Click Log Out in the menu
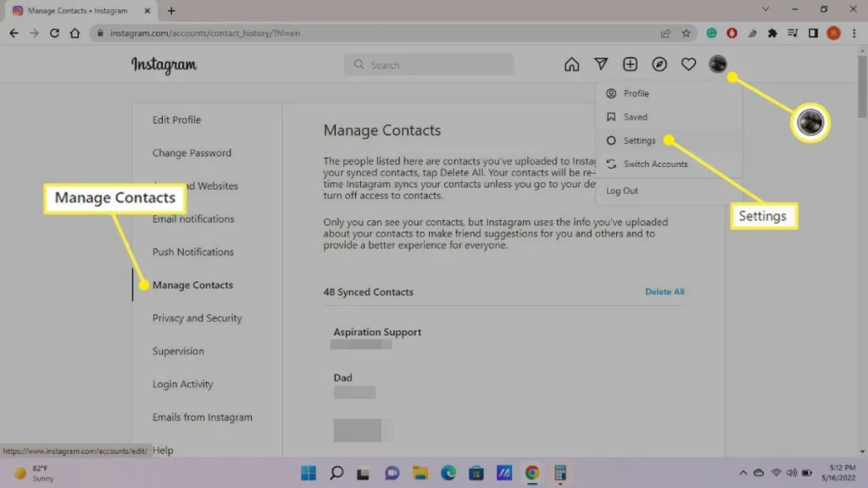868x488 pixels. 622,191
